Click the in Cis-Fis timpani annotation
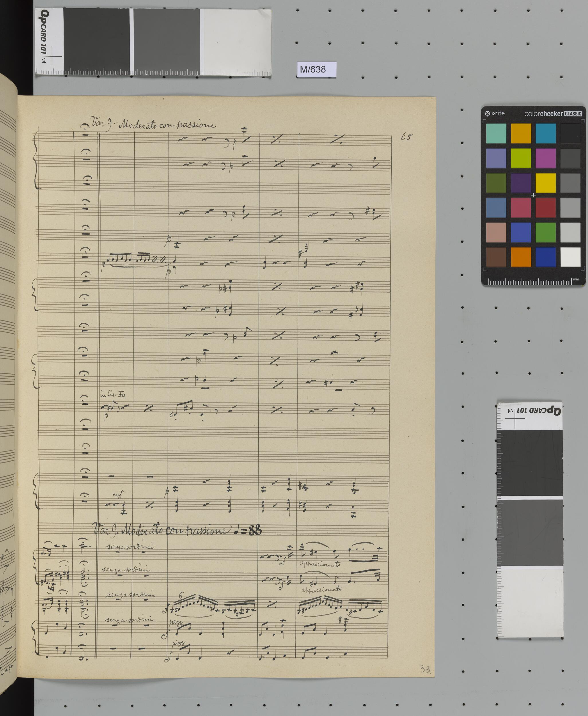The height and width of the screenshot is (716, 588). (x=113, y=394)
